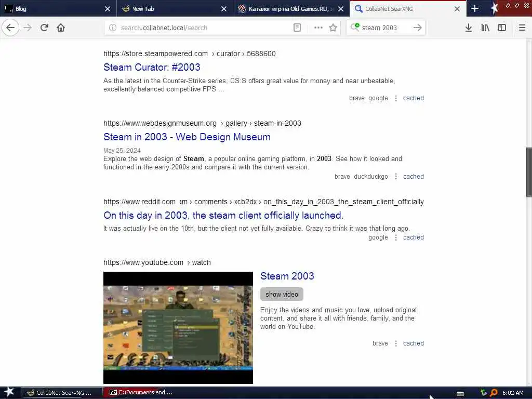Go back to previous page
The image size is (532, 399).
point(10,28)
